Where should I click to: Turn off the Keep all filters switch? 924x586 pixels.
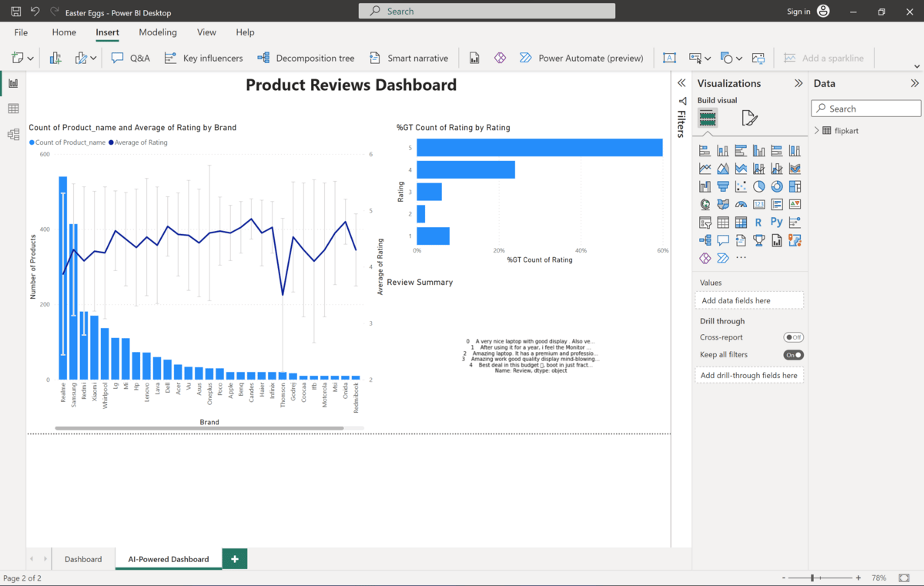tap(793, 355)
